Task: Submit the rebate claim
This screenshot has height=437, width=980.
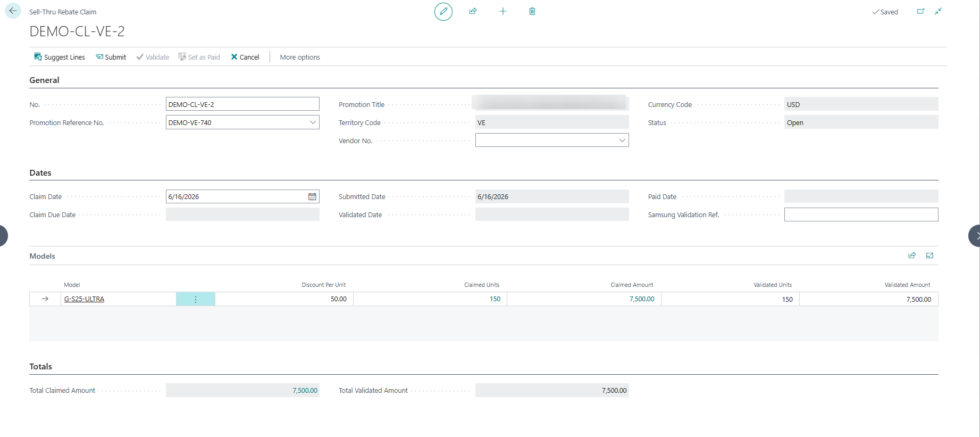Action: [111, 57]
